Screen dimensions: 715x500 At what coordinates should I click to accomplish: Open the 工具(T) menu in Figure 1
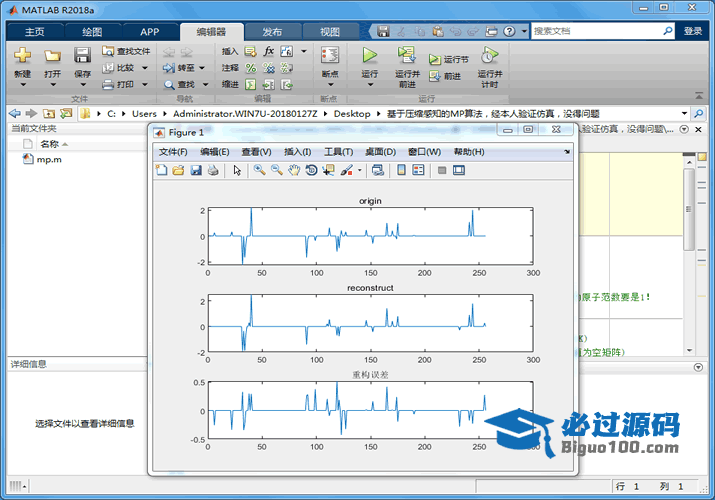coord(339,152)
